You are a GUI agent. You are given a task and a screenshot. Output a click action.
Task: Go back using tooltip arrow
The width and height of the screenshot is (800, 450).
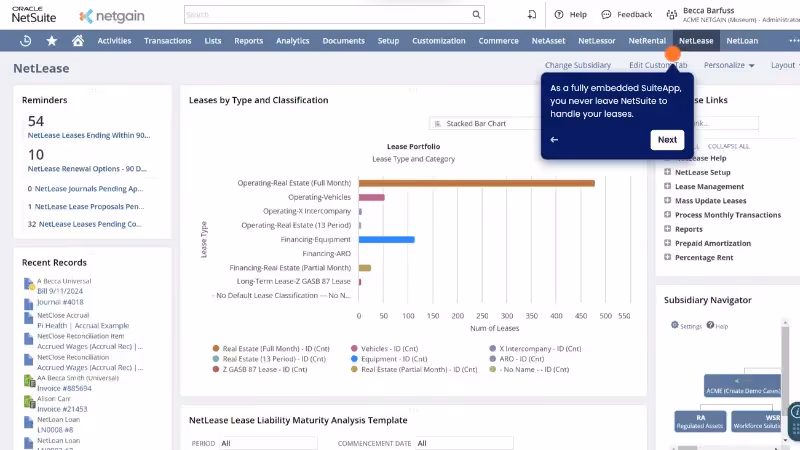(x=554, y=140)
